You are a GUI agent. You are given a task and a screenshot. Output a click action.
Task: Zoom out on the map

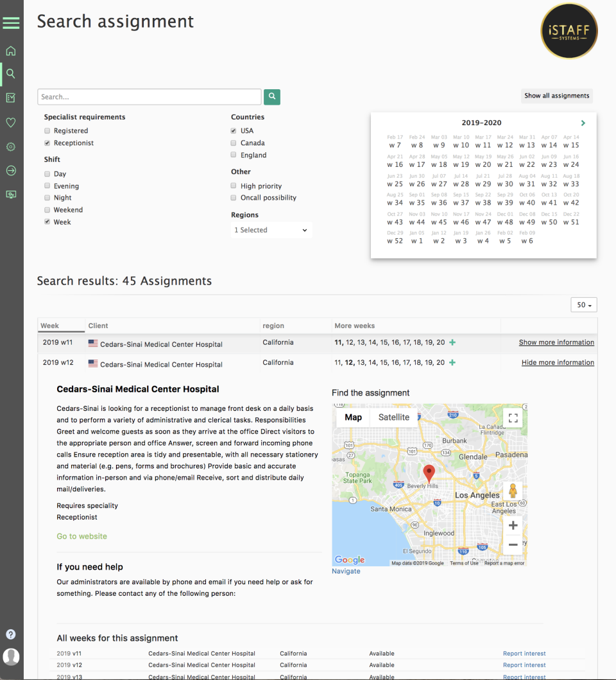click(x=513, y=545)
